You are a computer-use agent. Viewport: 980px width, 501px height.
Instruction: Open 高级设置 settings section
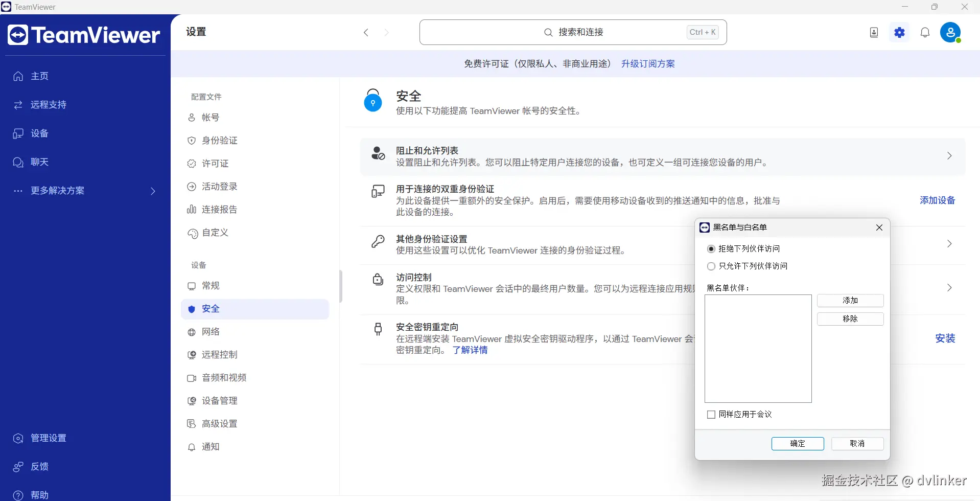[255, 424]
